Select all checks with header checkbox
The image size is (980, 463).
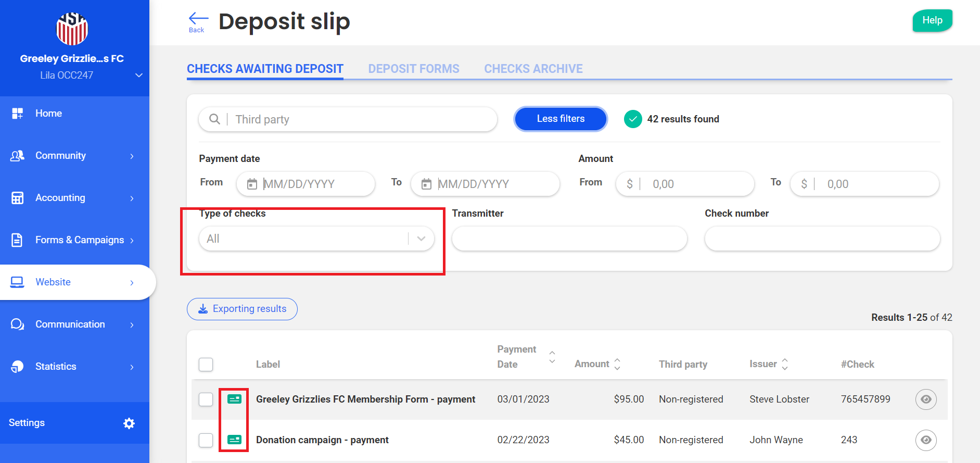click(x=206, y=365)
